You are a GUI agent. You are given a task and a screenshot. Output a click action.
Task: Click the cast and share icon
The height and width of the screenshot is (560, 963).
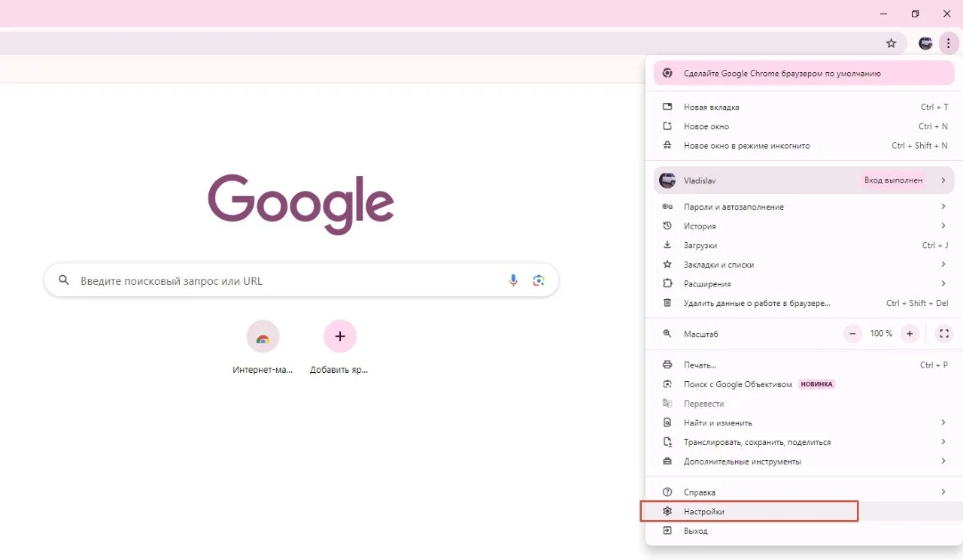667,442
